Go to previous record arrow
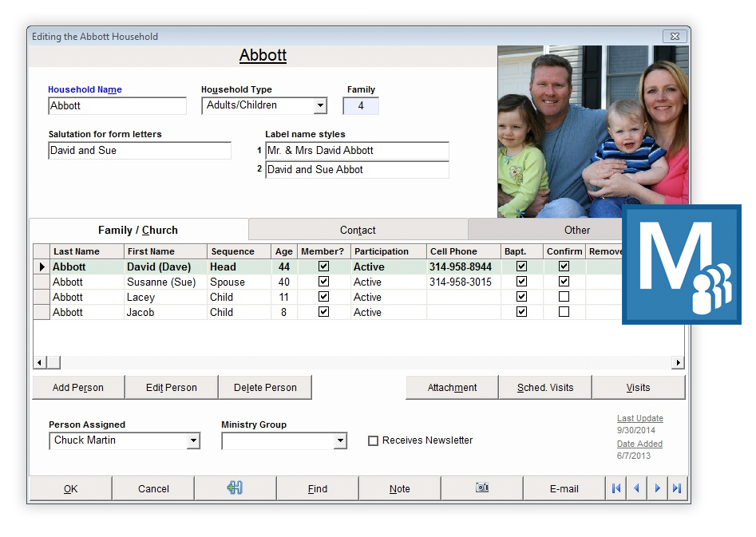The image size is (756, 537). click(x=636, y=488)
